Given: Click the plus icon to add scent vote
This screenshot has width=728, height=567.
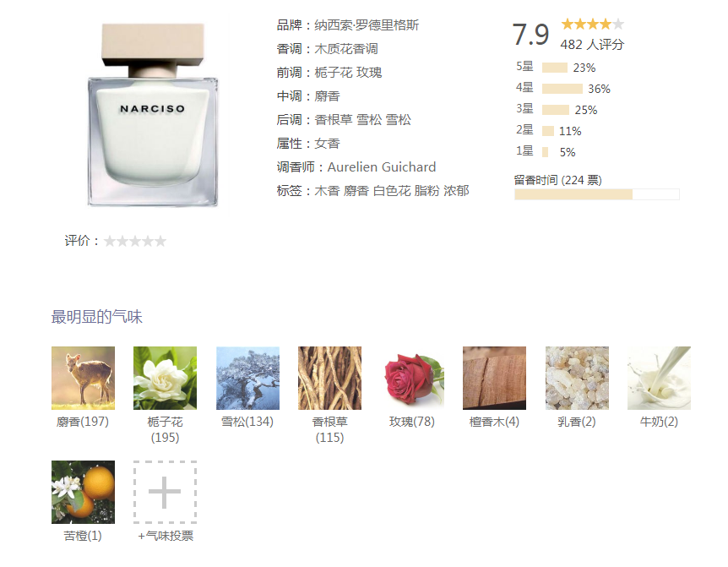Looking at the screenshot, I should coord(165,493).
